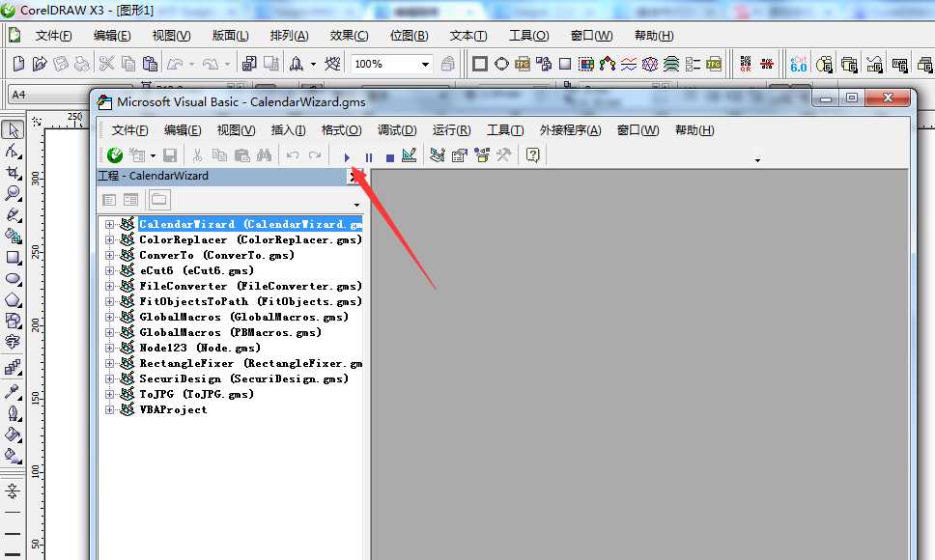935x560 pixels.
Task: Select the Zoom tool in CorelDRAW toolbox
Action: 13,194
